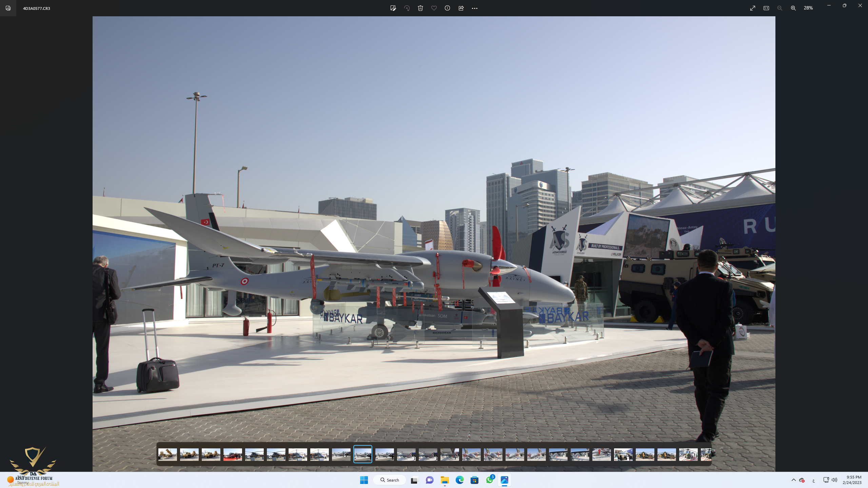The width and height of the screenshot is (868, 488).
Task: Click the Photos gallery icon at top-left
Action: 8,8
